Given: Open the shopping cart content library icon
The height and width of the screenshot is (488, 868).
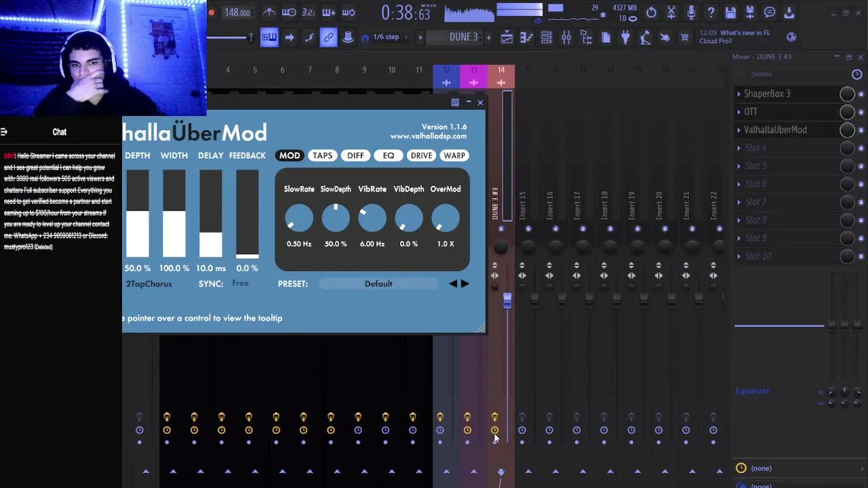Looking at the screenshot, I should (684, 38).
